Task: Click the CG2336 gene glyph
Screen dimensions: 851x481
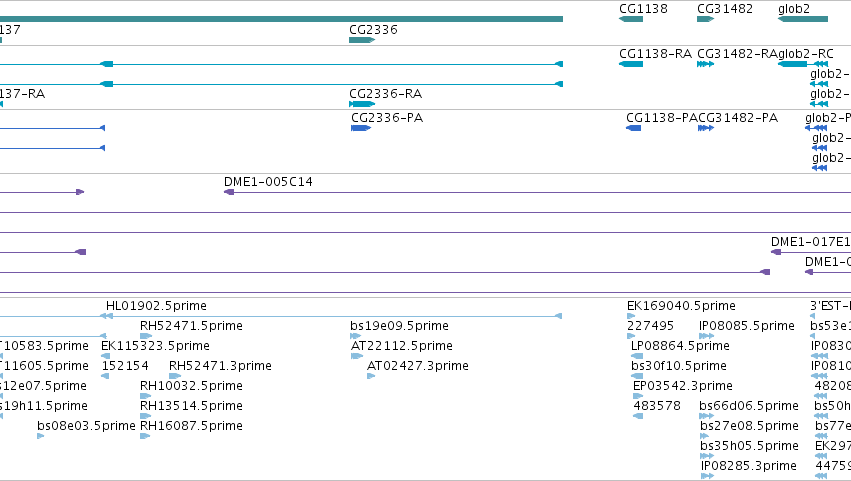Action: tap(362, 40)
